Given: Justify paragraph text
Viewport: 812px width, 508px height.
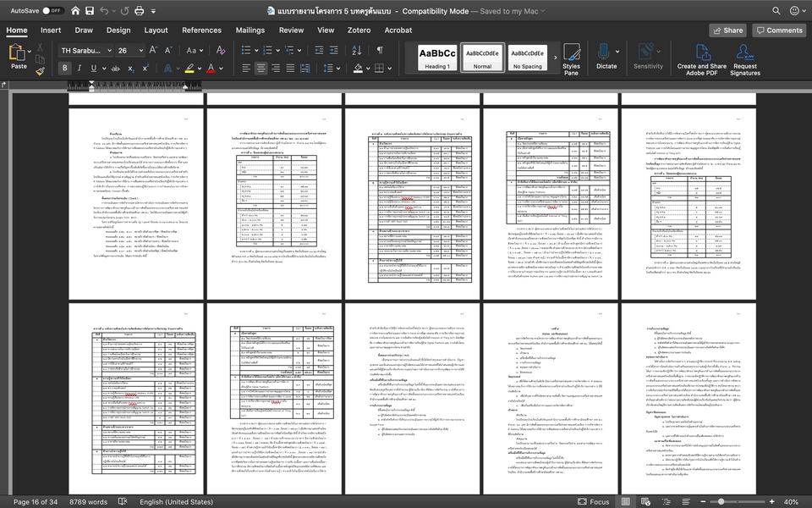Looking at the screenshot, I should pyautogui.click(x=290, y=68).
